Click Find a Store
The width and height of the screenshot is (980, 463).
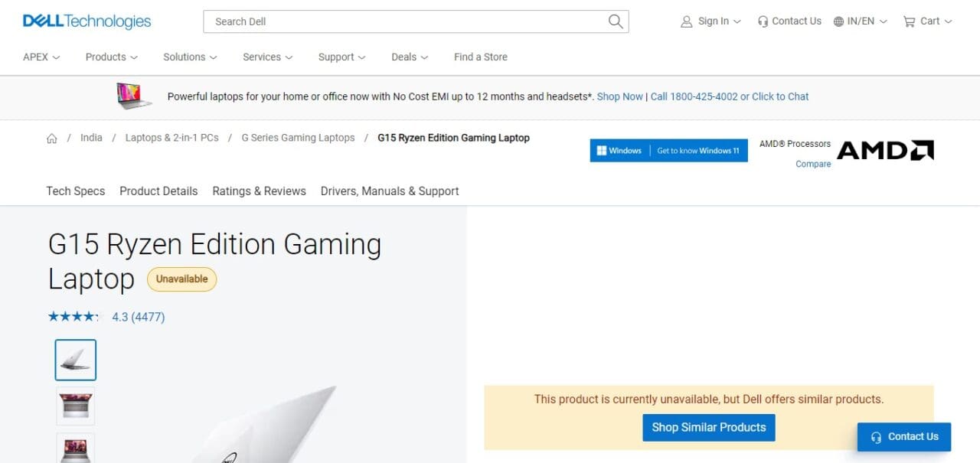pos(481,57)
